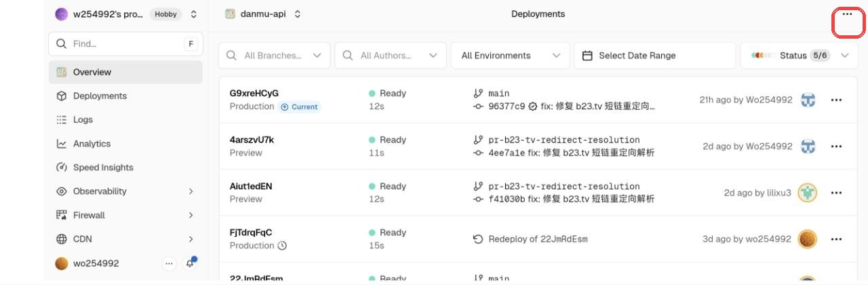Image resolution: width=868 pixels, height=285 pixels.
Task: Click author avatar on G9xreHCyG row
Action: pyautogui.click(x=808, y=100)
